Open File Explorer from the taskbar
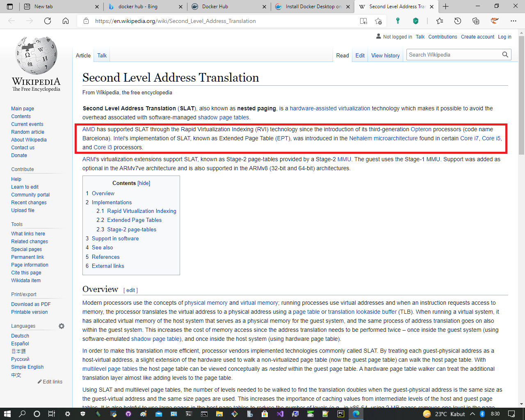 [x=219, y=414]
